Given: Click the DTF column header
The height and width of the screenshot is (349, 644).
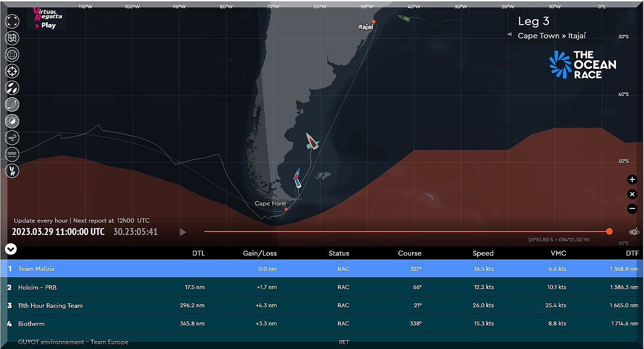Looking at the screenshot, I should click(632, 253).
